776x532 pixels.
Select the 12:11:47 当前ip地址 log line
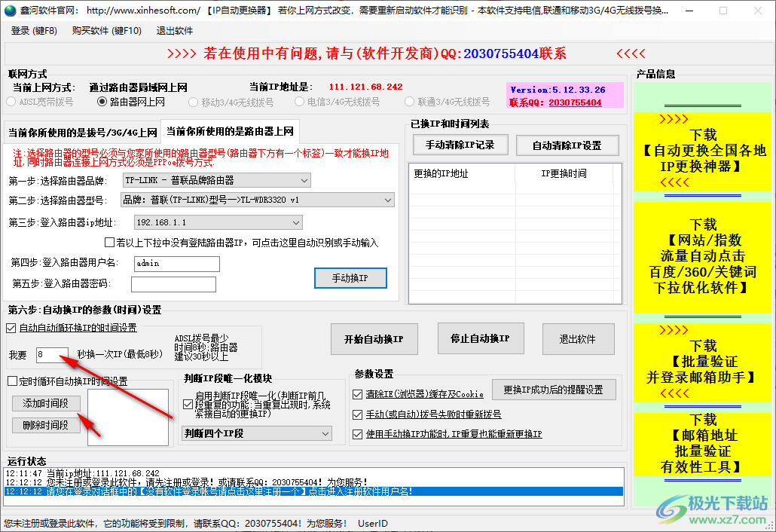[x=313, y=473]
